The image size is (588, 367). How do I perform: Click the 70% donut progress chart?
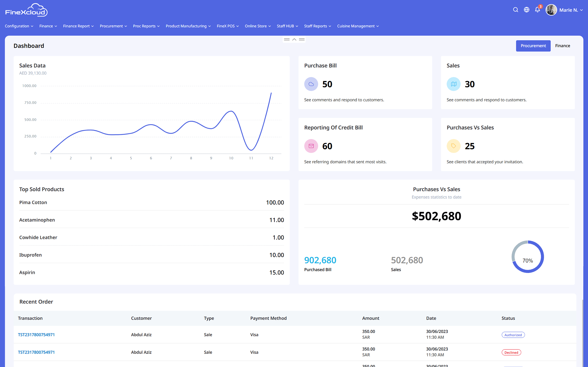[527, 257]
